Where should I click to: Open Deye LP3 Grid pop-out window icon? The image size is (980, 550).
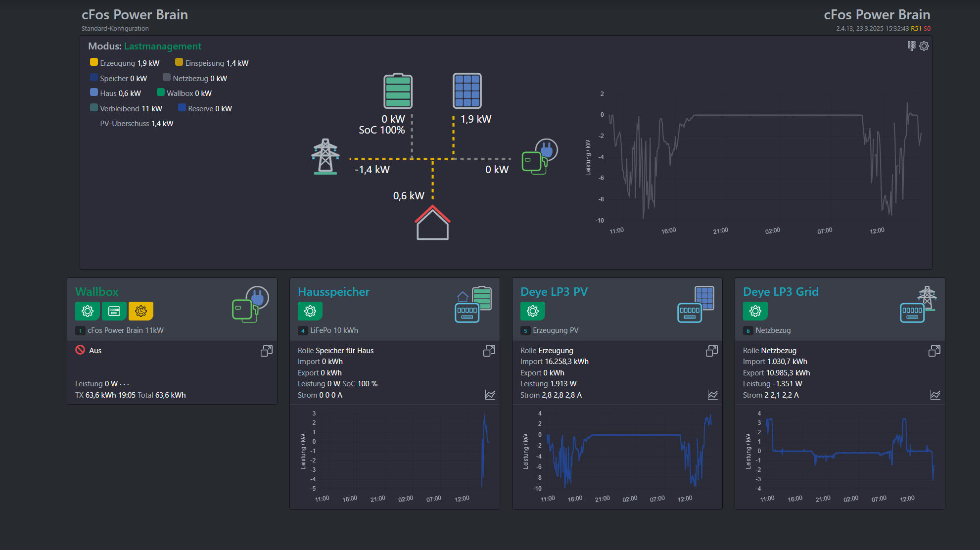click(934, 351)
